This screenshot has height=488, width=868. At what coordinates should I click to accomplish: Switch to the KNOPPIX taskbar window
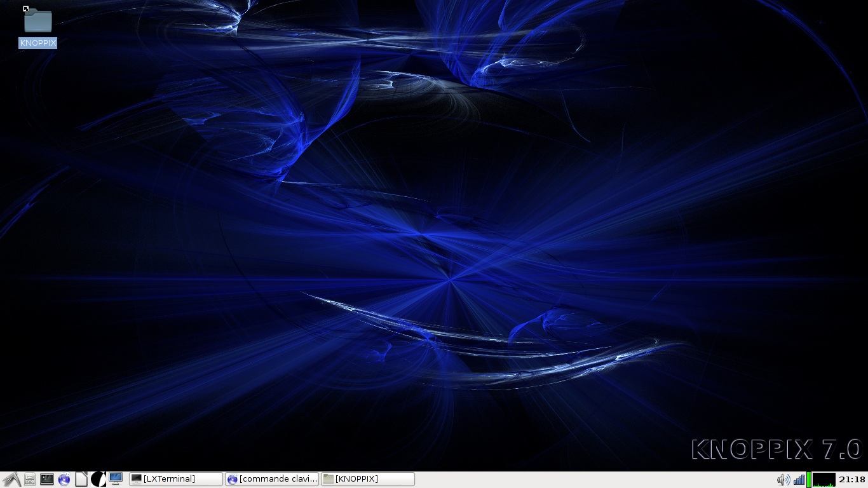[x=368, y=479]
